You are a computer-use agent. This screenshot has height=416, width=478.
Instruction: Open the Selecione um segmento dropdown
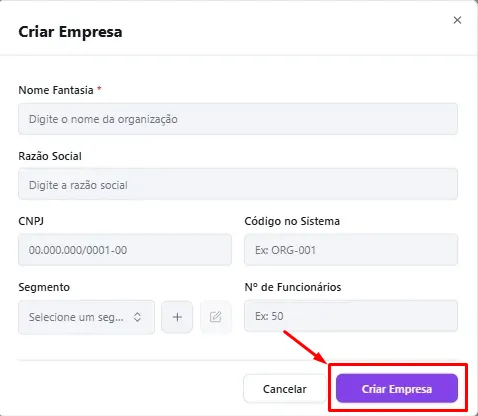[x=86, y=317]
